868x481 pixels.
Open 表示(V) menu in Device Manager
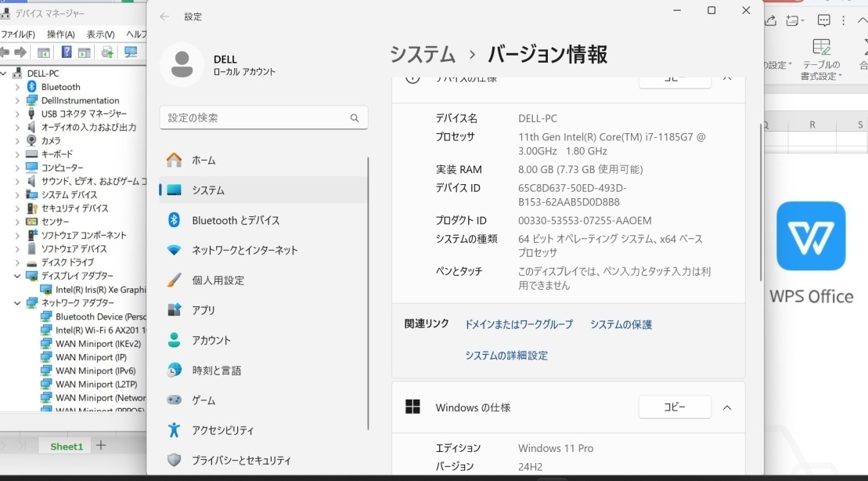[100, 34]
